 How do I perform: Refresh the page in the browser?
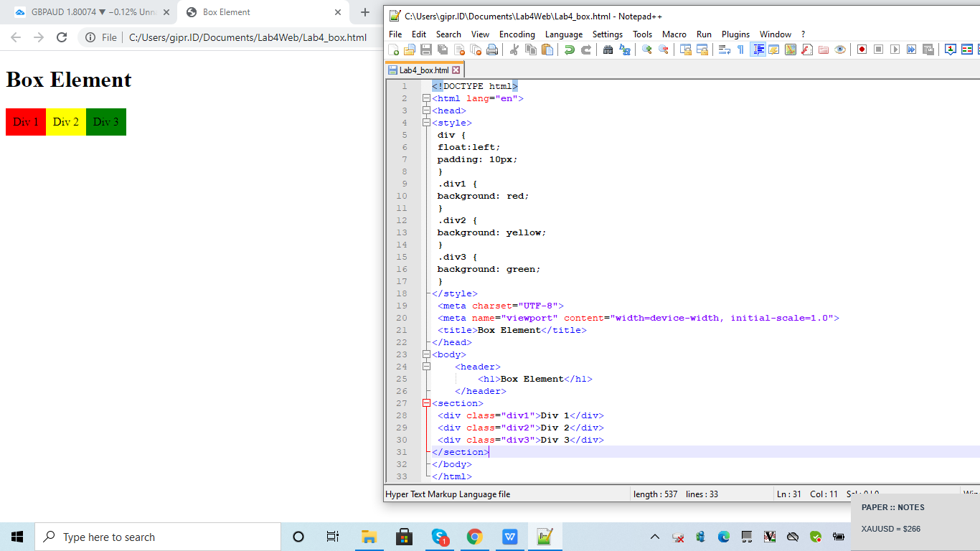click(62, 37)
